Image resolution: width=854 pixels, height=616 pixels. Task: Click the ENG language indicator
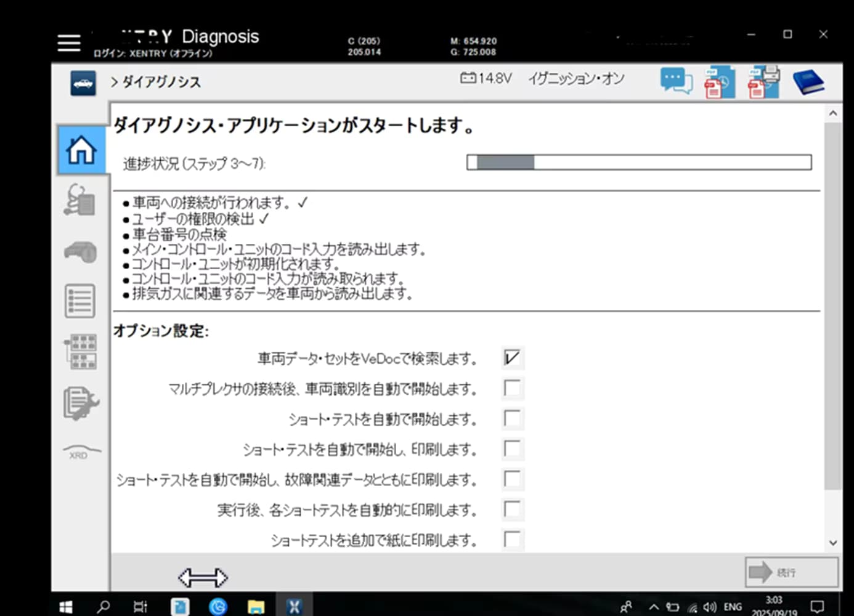click(733, 607)
